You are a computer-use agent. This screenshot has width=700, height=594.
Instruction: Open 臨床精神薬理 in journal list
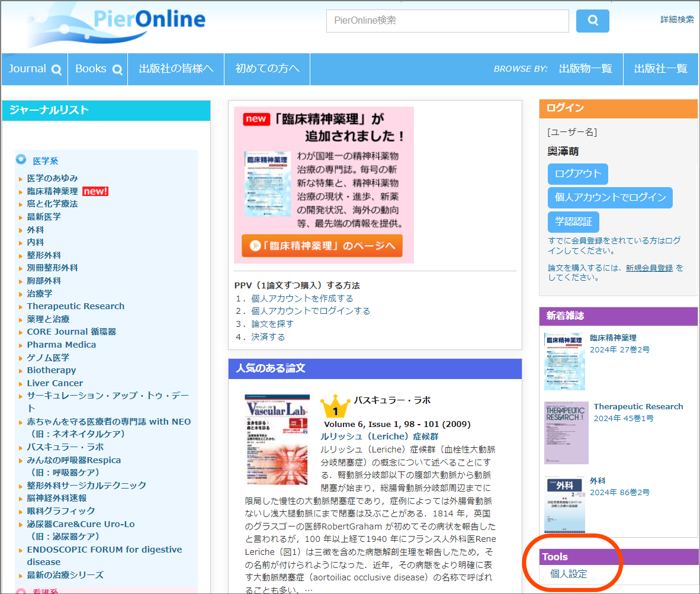tap(52, 191)
